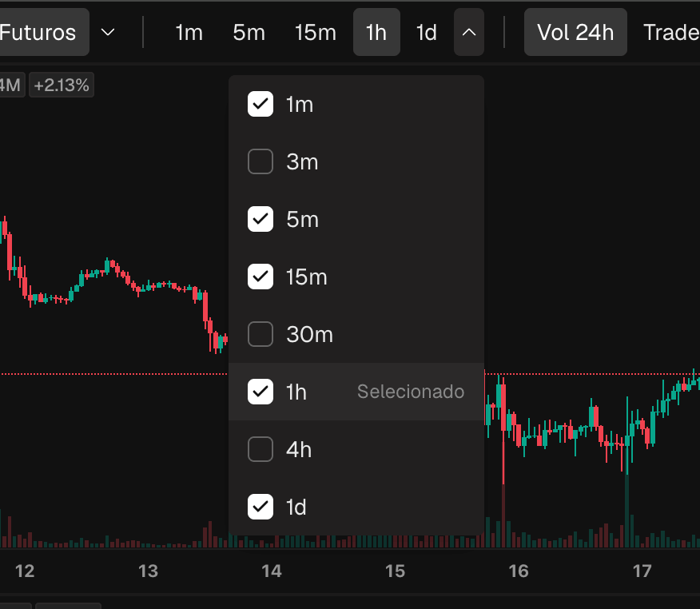Enable the 3m interval checkbox
700x609 pixels.
(261, 161)
